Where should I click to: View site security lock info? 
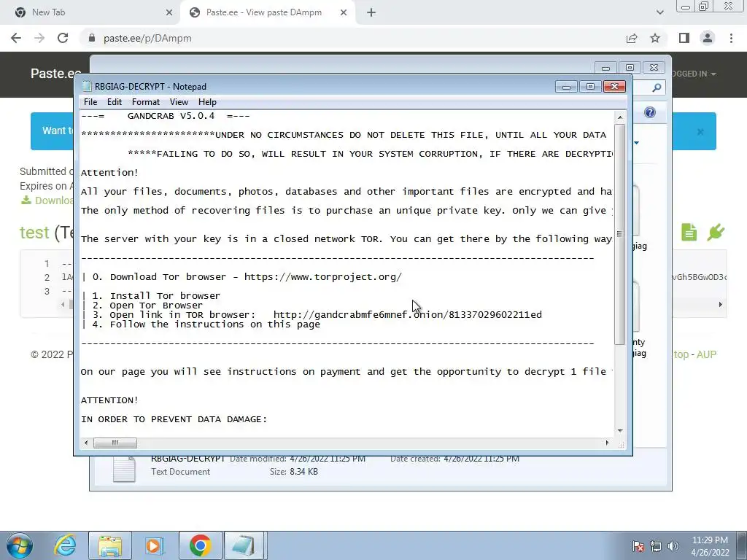click(92, 38)
